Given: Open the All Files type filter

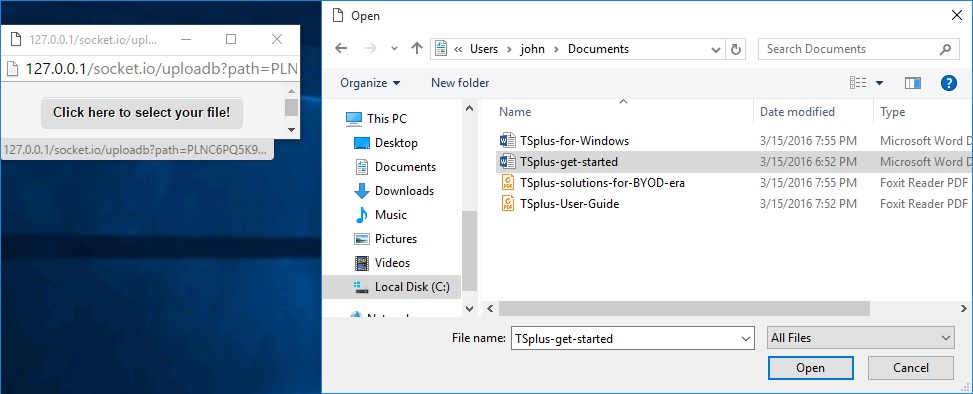Looking at the screenshot, I should [x=861, y=338].
